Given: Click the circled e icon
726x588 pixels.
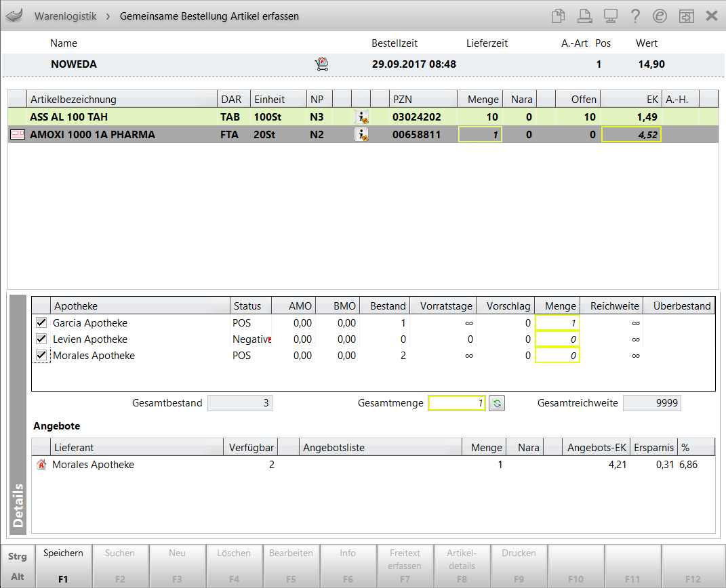Looking at the screenshot, I should (x=660, y=16).
